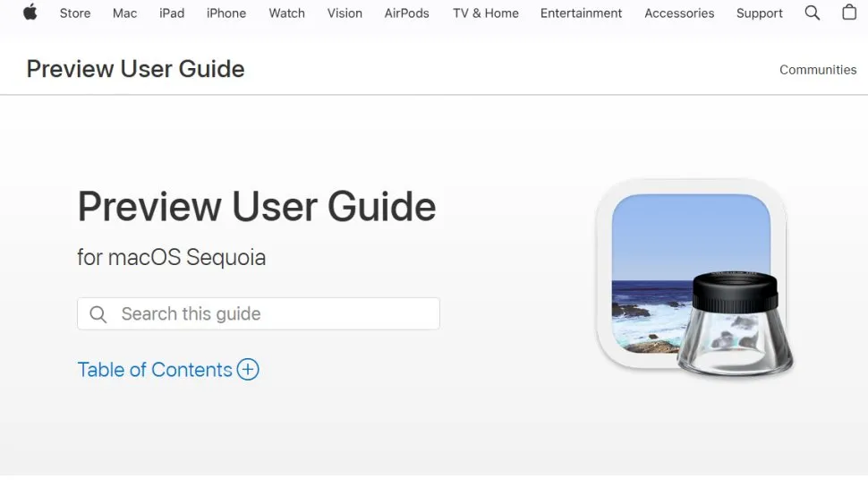Open TV & Home menu
Screen dimensions: 868x488
coord(485,13)
